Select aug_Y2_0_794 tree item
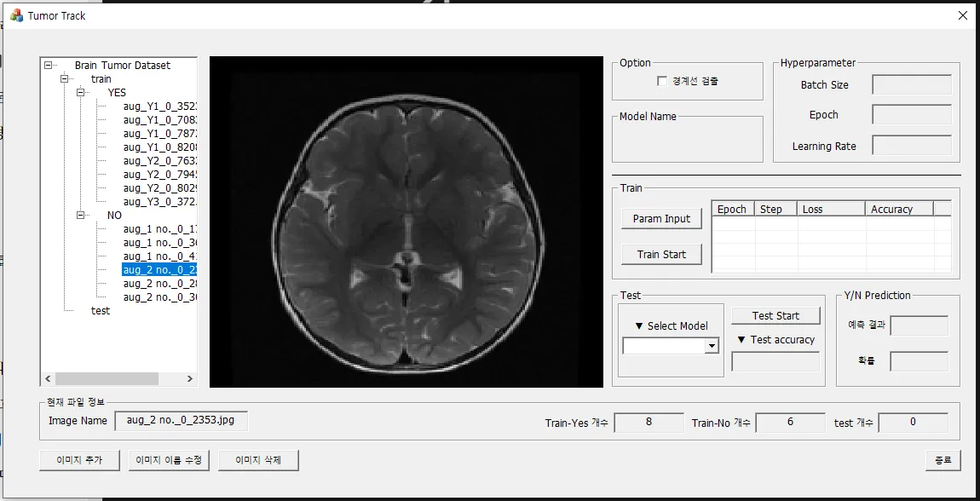Image resolution: width=980 pixels, height=501 pixels. tap(160, 175)
